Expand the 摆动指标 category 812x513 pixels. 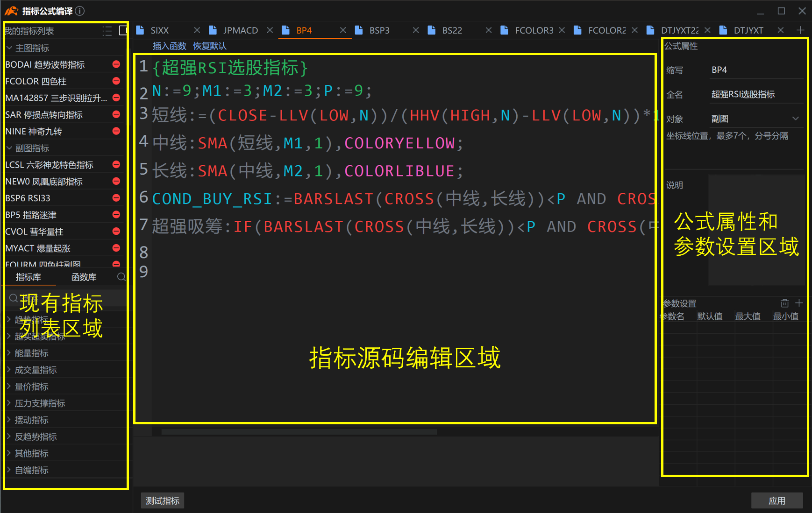(9, 420)
